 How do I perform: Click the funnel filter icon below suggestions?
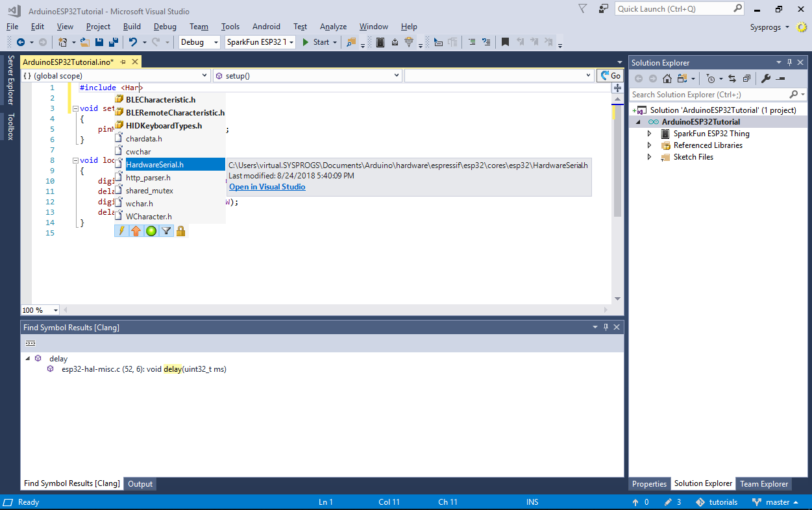click(x=166, y=231)
